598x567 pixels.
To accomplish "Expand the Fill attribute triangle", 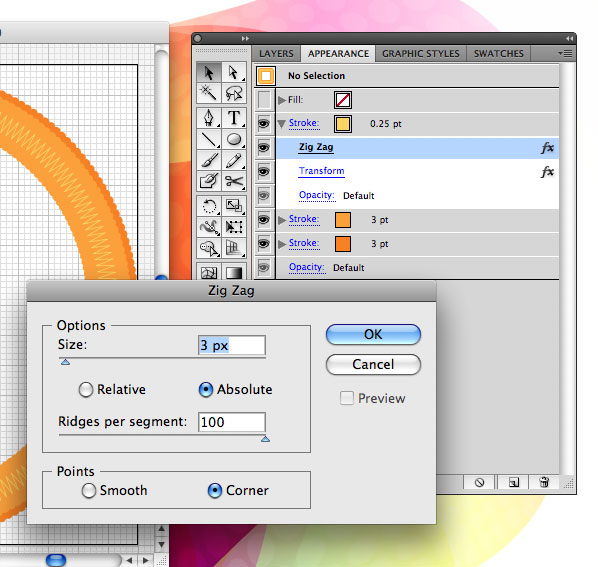I will 282,100.
